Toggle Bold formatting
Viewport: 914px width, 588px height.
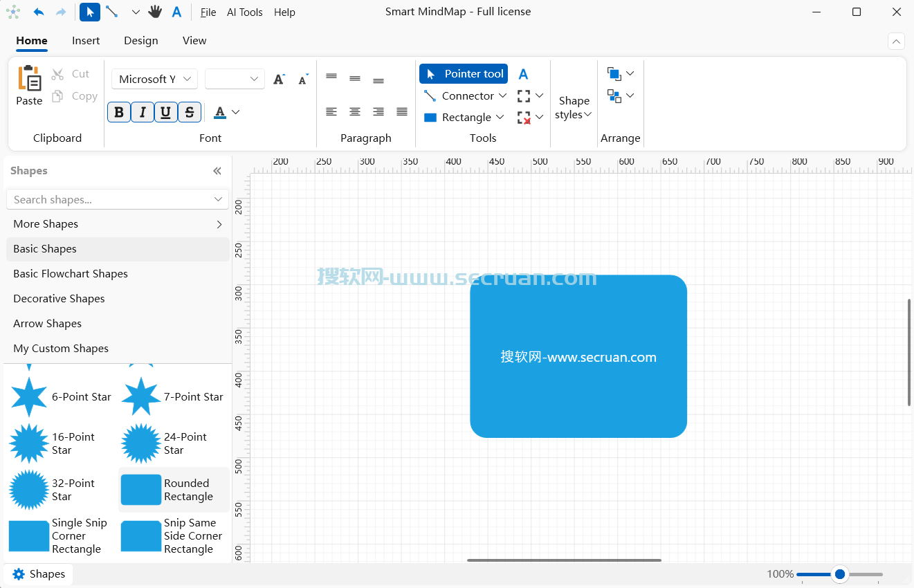point(119,112)
